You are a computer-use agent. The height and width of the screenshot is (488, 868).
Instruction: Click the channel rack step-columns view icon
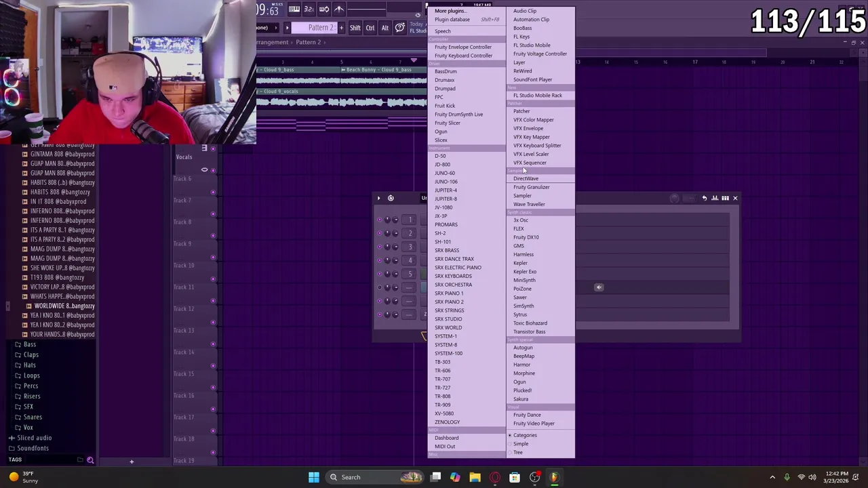[725, 198]
